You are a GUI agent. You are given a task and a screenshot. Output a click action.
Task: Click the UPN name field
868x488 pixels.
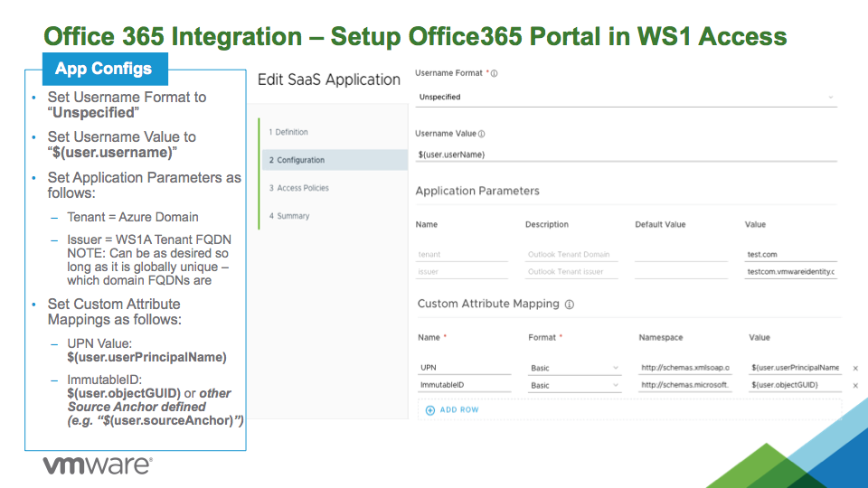tap(464, 368)
